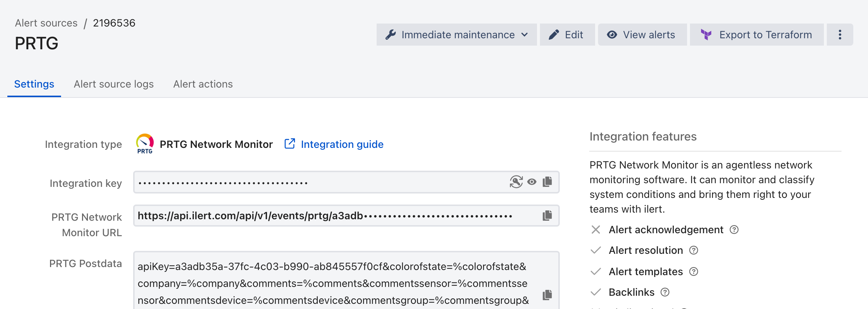Copy the PRTG Postdata text
Screen dimensions: 868x309
(547, 295)
